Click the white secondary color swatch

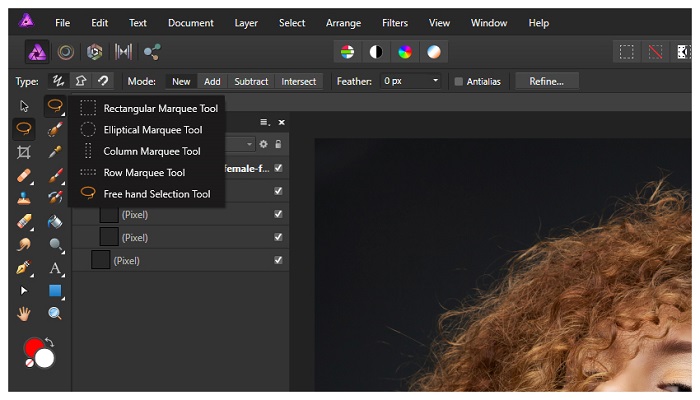[45, 358]
